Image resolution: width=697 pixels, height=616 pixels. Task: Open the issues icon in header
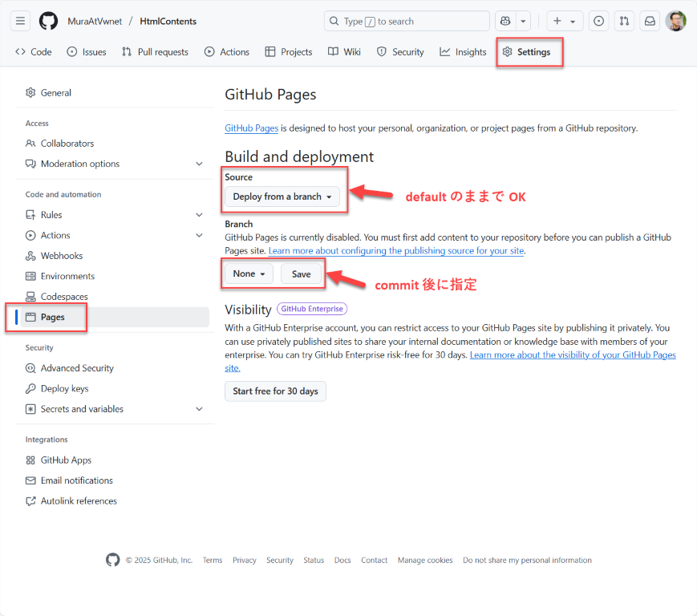click(x=599, y=21)
